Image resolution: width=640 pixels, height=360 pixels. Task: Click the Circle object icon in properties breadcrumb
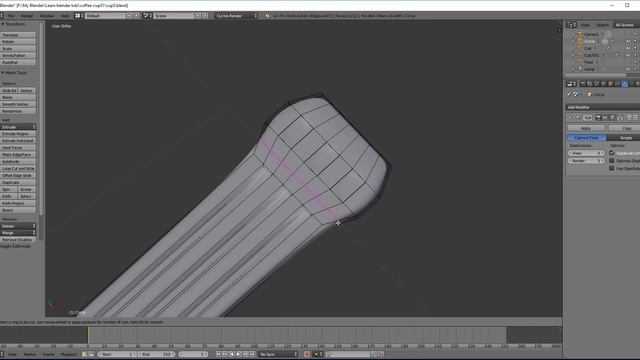click(590, 94)
